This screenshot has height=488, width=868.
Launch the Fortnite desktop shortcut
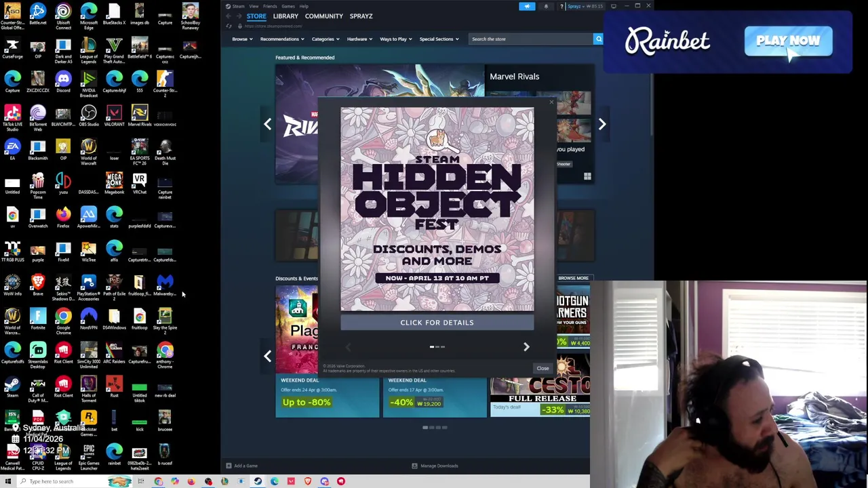[38, 319]
